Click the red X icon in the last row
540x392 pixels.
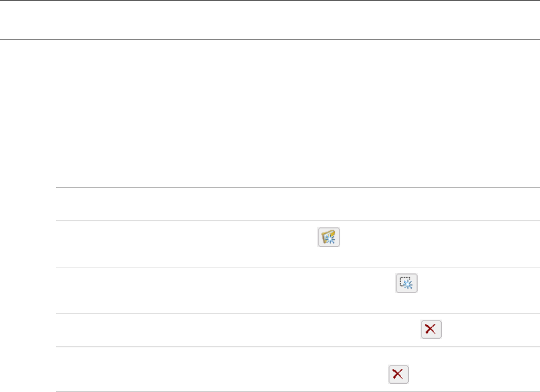tap(399, 375)
